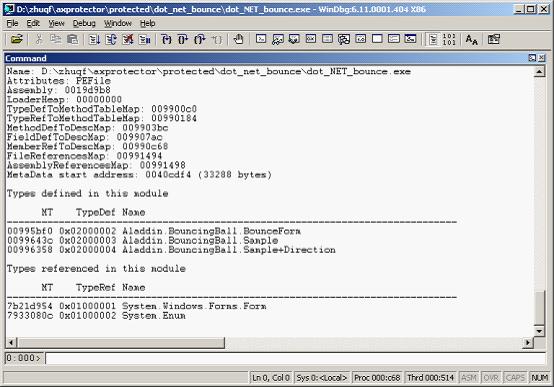The image size is (554, 387).
Task: Click the vertical scrollbar up arrow
Action: click(x=539, y=72)
